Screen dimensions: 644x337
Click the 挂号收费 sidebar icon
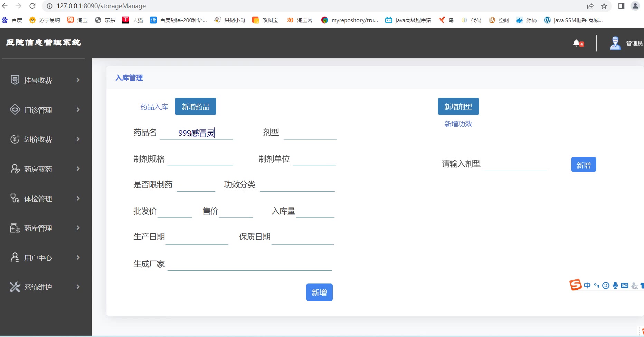click(x=15, y=80)
